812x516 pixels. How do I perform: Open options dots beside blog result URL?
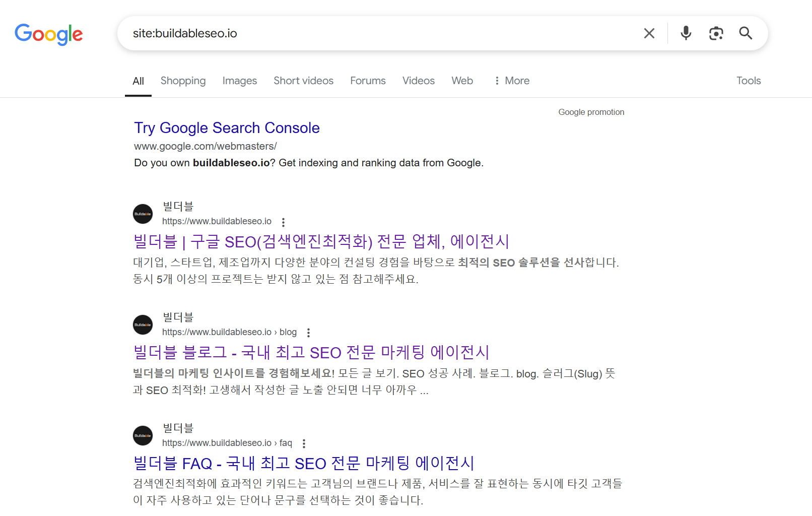pyautogui.click(x=309, y=333)
